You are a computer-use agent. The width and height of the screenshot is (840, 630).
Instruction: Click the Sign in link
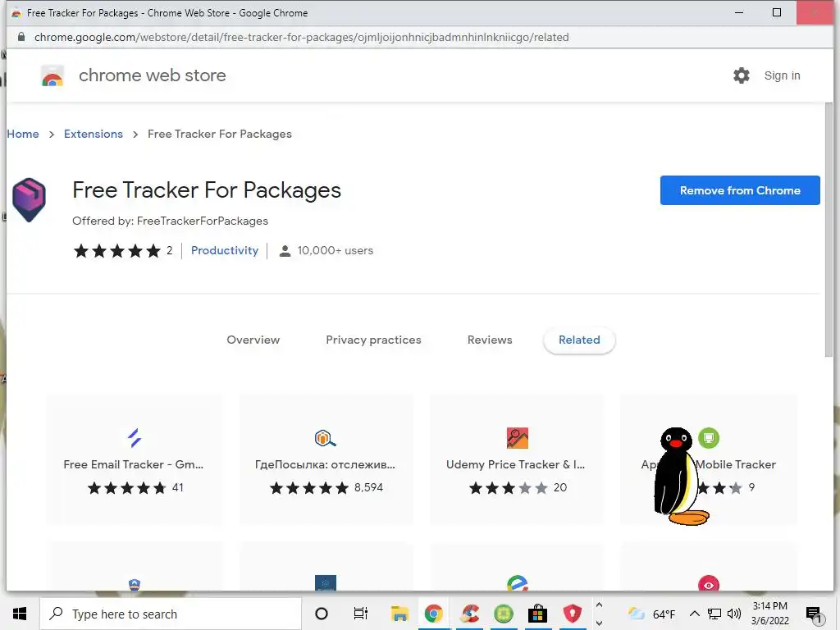(x=782, y=75)
